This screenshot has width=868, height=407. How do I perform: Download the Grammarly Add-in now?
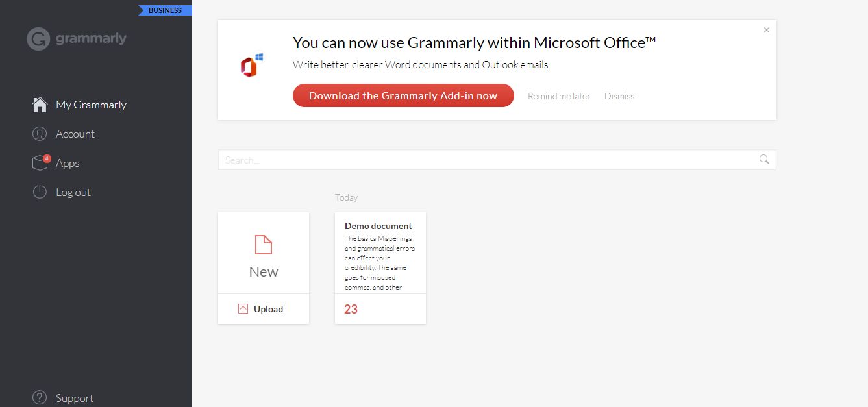403,95
